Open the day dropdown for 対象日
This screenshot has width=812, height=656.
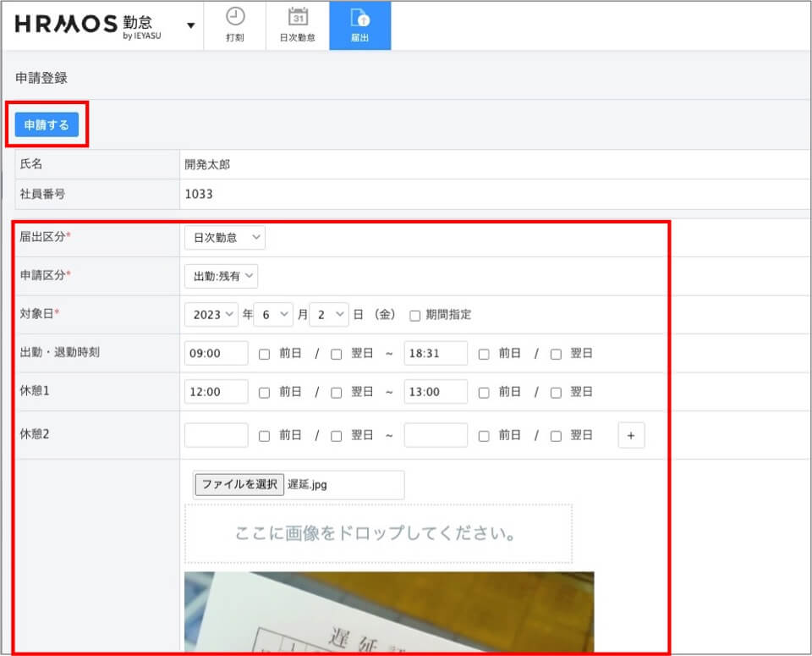[329, 314]
